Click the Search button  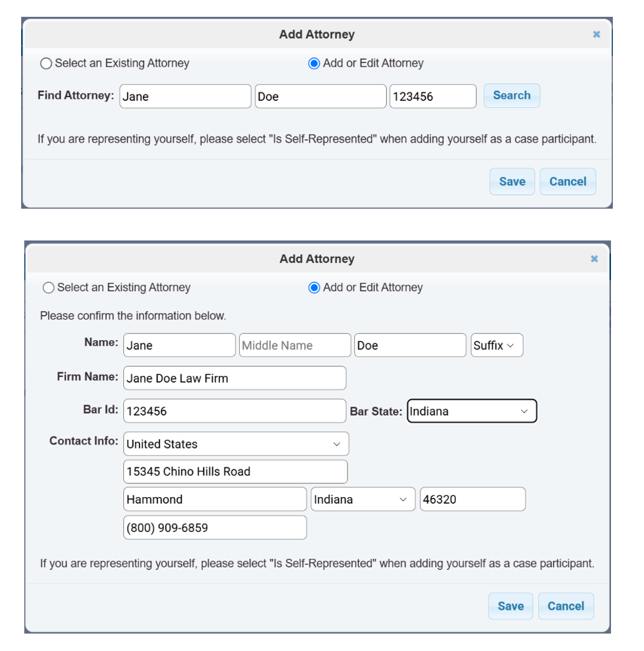[511, 95]
